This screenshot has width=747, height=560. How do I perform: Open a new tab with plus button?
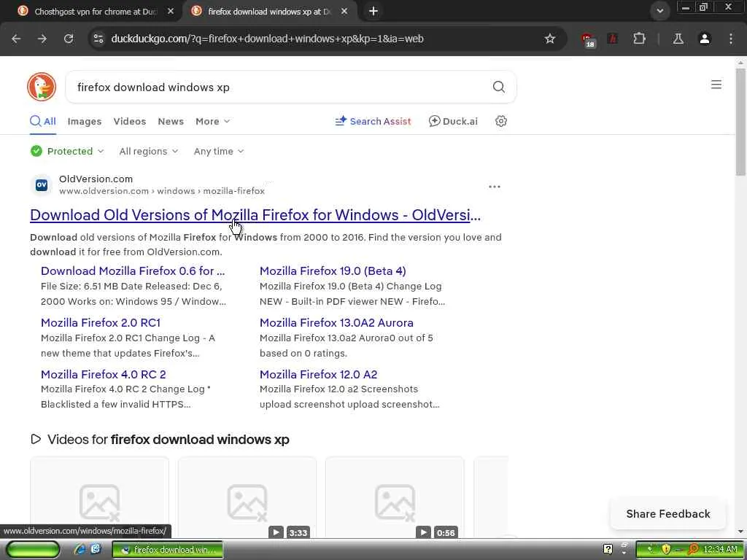coord(373,10)
